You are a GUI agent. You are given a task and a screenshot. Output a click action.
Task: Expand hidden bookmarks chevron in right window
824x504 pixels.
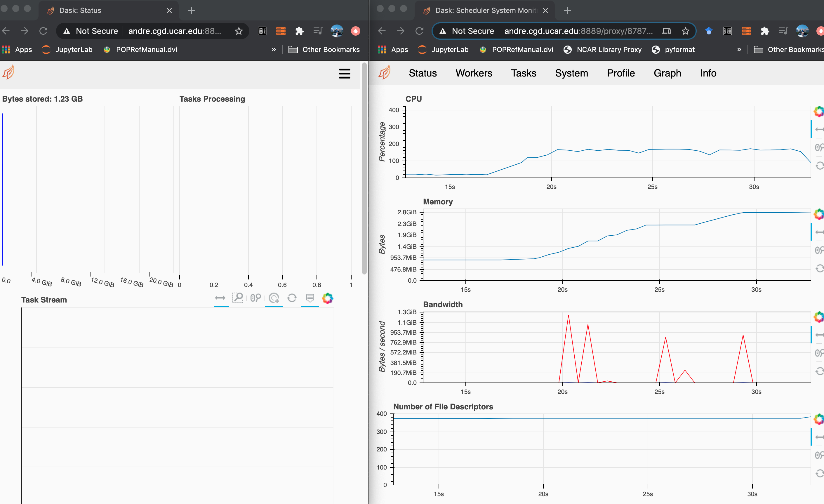(739, 50)
